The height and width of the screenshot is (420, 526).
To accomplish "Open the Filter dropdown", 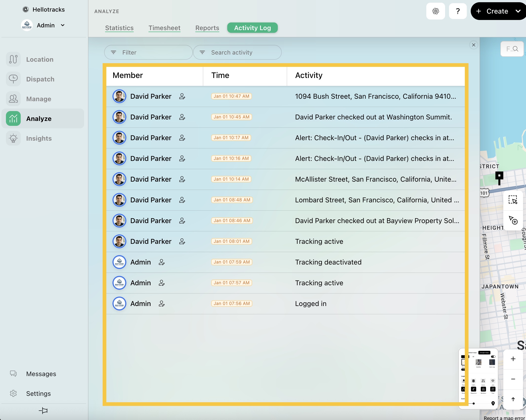I will click(x=148, y=52).
